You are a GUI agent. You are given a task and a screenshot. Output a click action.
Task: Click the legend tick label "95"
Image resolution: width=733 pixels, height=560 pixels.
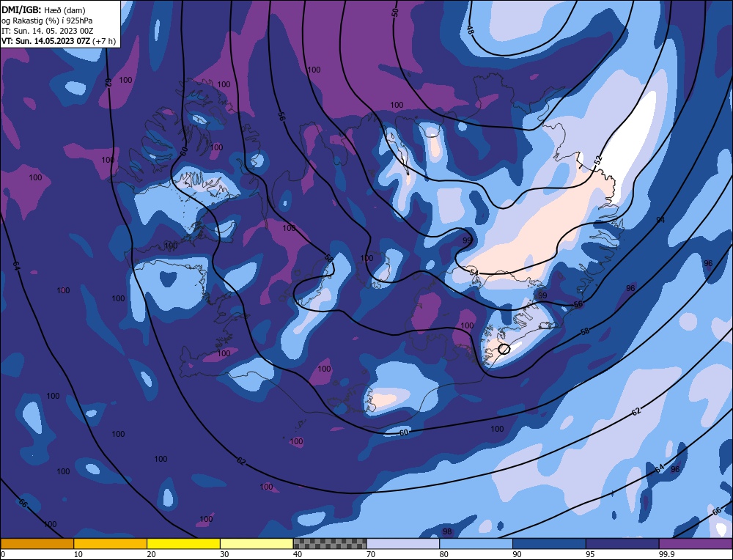click(590, 554)
